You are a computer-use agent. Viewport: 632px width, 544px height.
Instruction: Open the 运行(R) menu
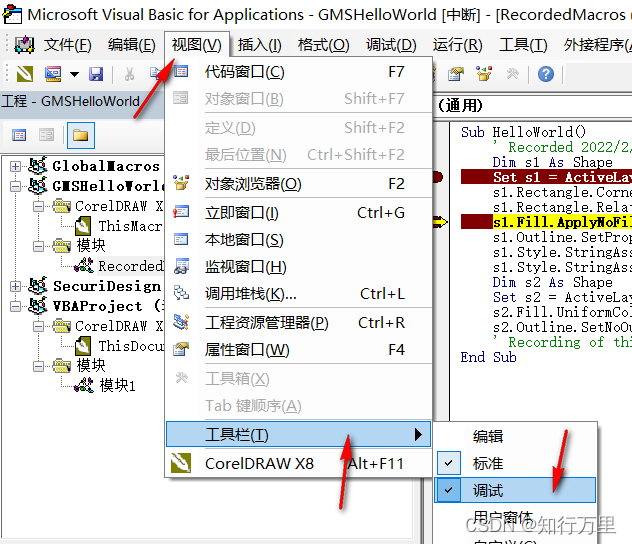(457, 45)
